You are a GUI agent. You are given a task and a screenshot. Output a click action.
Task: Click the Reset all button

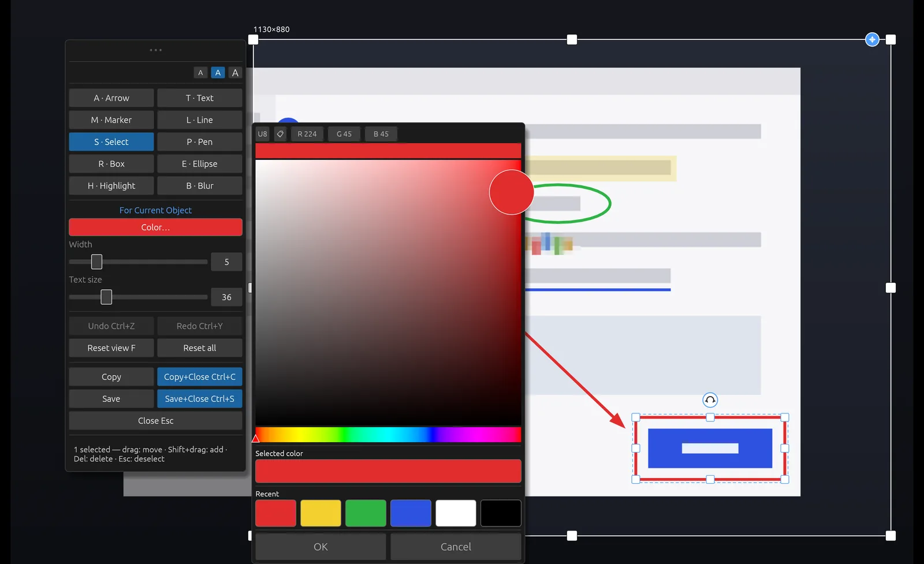200,348
